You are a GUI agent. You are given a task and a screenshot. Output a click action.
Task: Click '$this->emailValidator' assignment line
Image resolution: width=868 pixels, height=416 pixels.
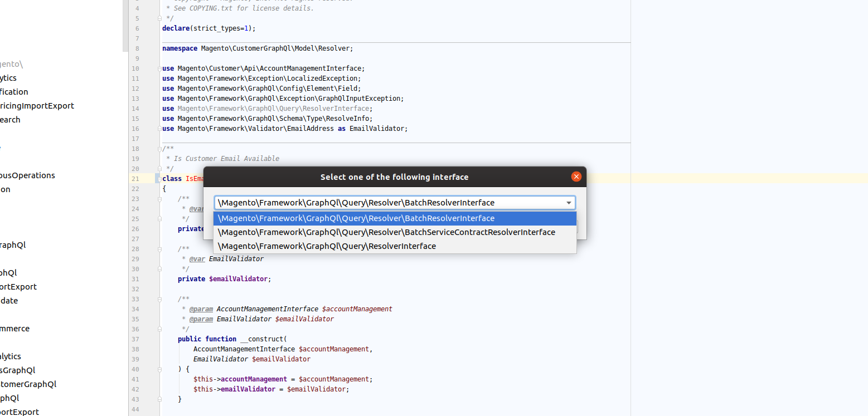tap(271, 389)
